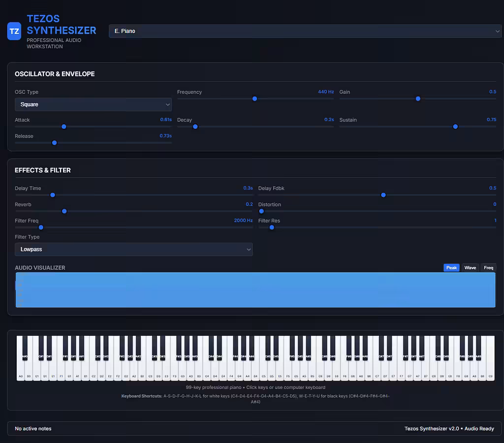
Task: Play the A#3 black piano key
Action: coord(195,347)
